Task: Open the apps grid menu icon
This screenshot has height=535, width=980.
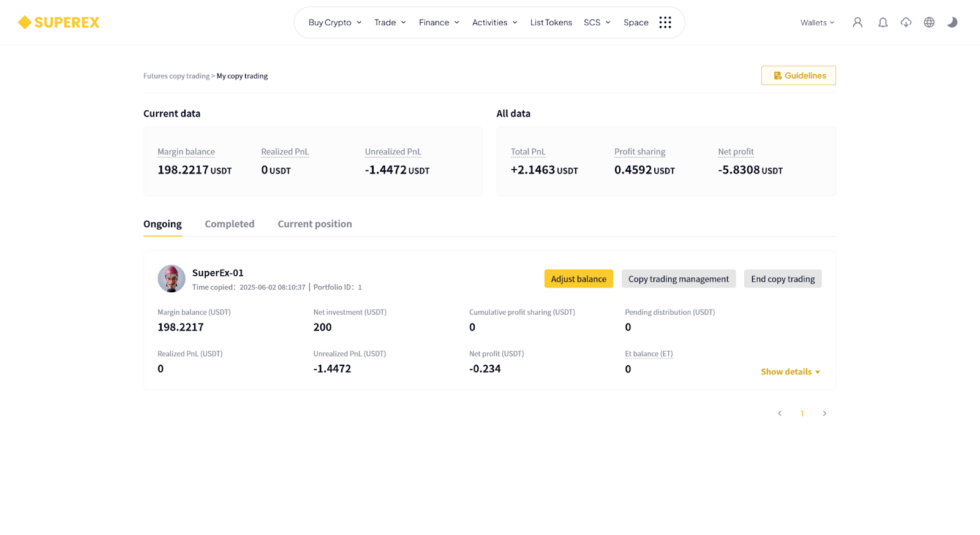Action: coord(665,23)
